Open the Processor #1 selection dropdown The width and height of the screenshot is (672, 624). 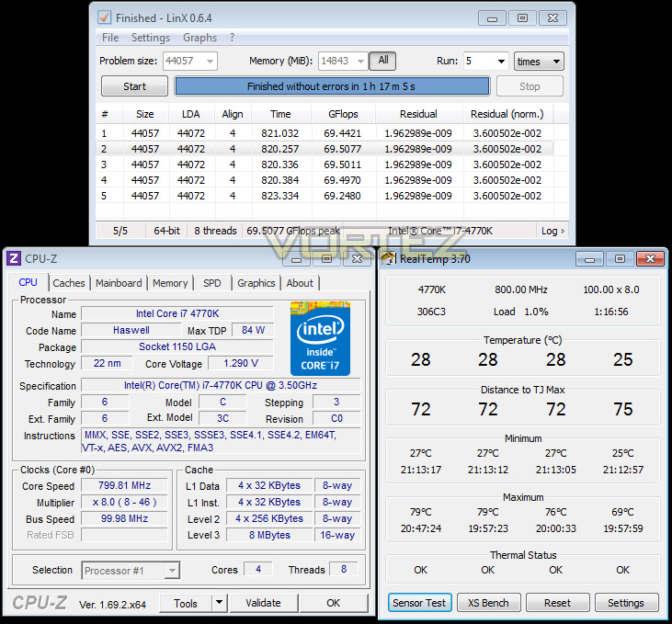172,571
